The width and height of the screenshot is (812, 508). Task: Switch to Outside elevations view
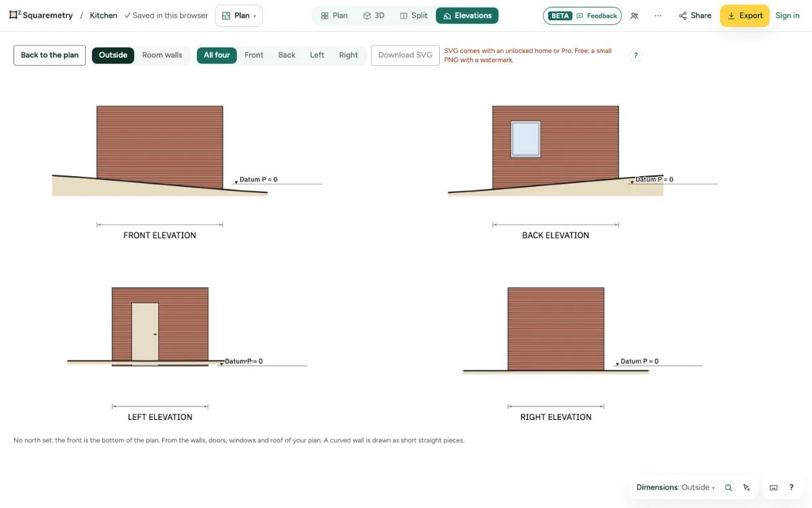click(113, 56)
